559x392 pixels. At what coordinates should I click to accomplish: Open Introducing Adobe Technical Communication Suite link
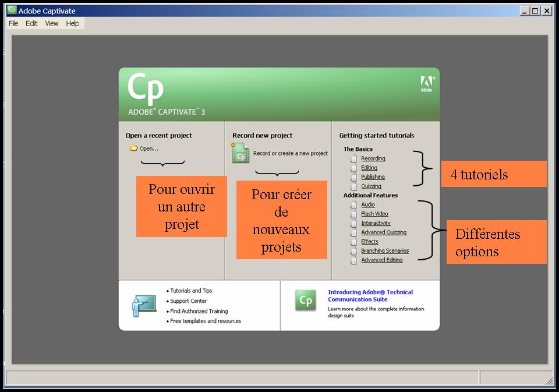point(370,296)
